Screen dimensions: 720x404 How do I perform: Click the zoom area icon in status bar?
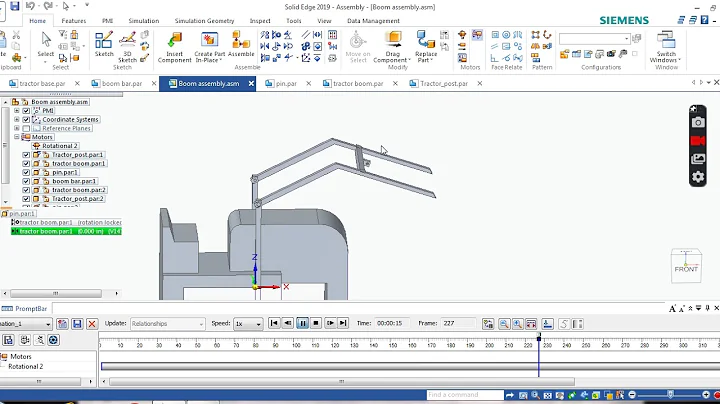click(523, 395)
